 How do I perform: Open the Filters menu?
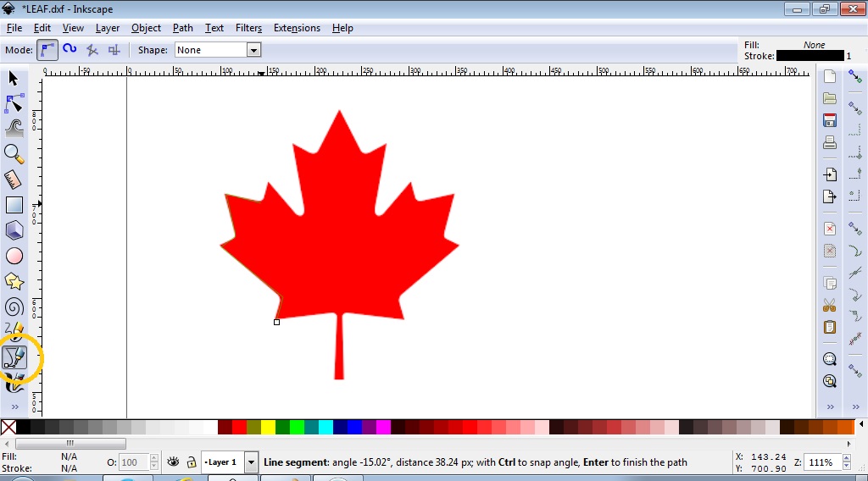tap(248, 28)
